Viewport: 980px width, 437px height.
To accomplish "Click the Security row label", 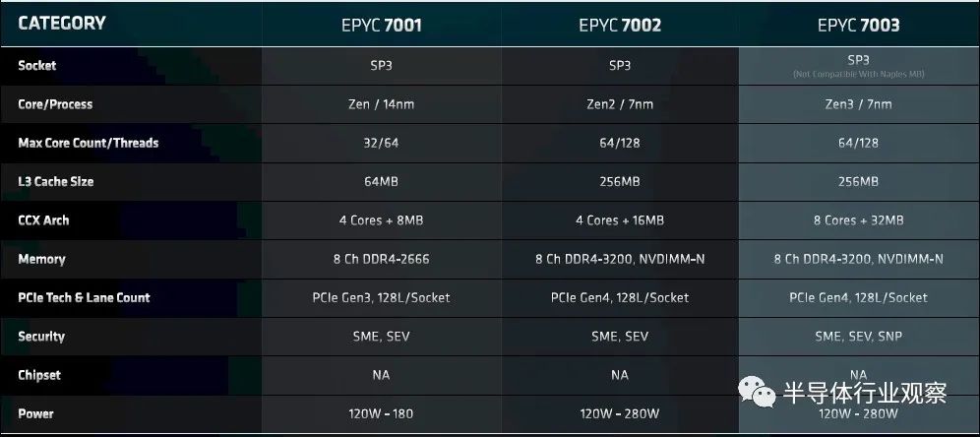I will click(41, 337).
